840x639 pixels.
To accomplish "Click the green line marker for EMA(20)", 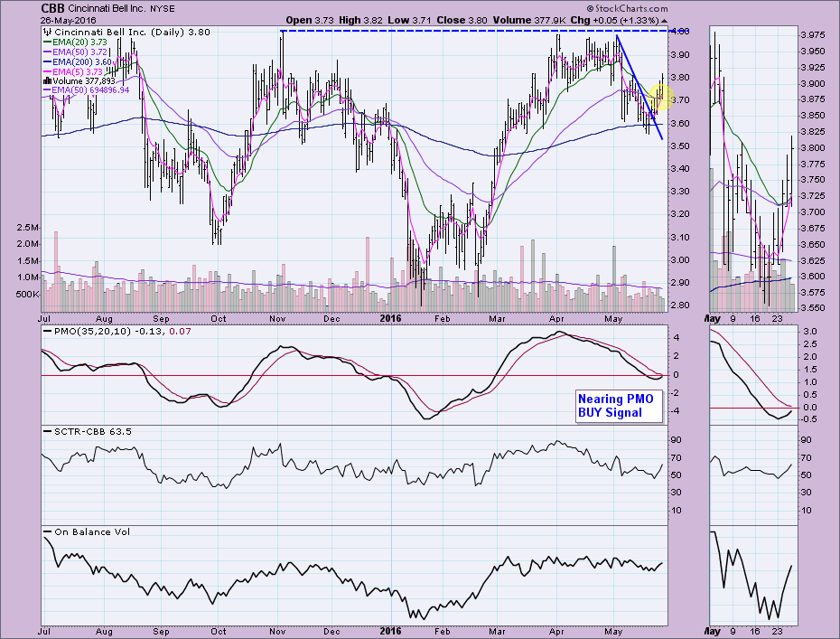I will pyautogui.click(x=48, y=42).
